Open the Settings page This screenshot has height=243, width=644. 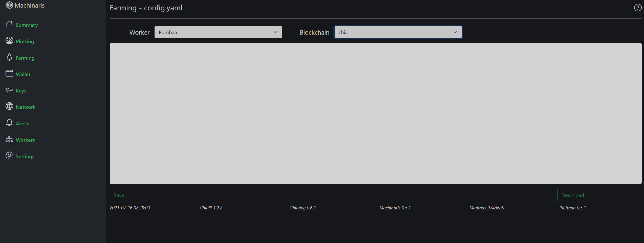click(25, 156)
